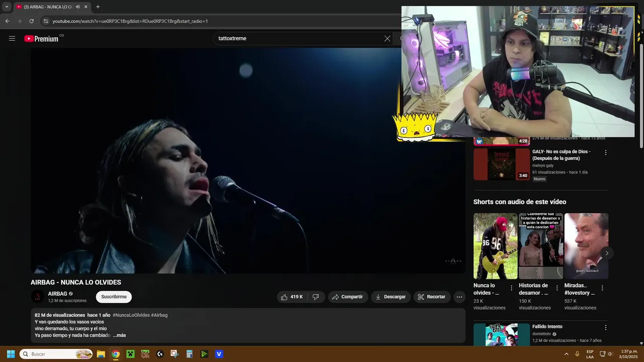Open the melvyn galy channel name
The image size is (644, 362).
click(543, 165)
